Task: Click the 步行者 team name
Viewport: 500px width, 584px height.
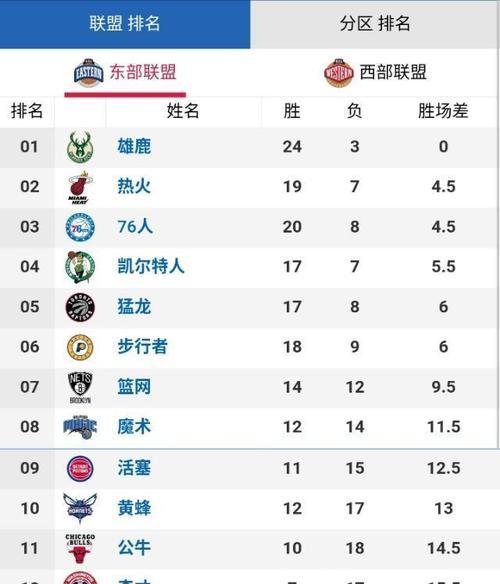Action: pos(142,346)
